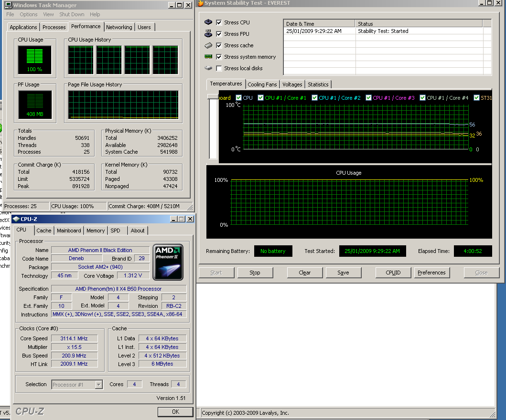Click the EVEREST flame icon in title bar
Screen dimensions: 506x420
(200, 3)
